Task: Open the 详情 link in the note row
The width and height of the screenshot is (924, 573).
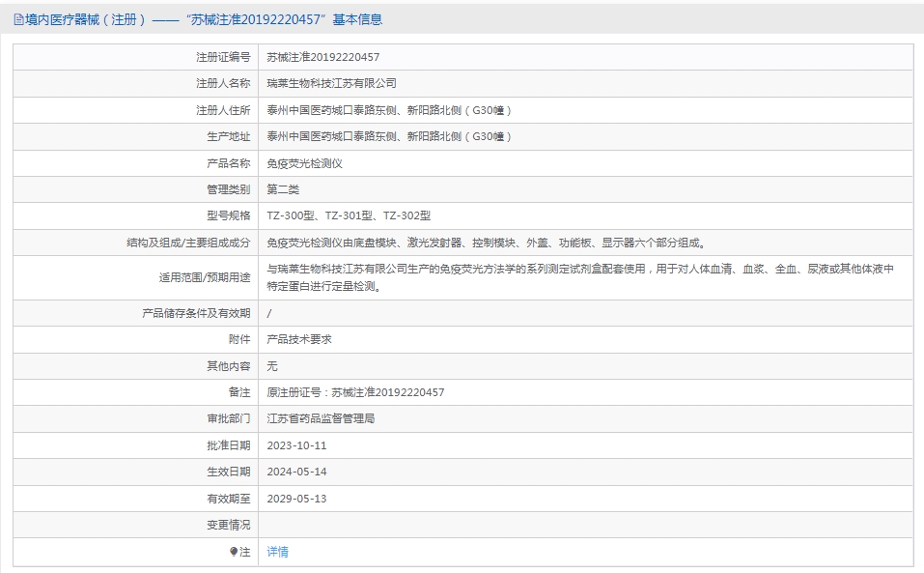Action: point(277,552)
